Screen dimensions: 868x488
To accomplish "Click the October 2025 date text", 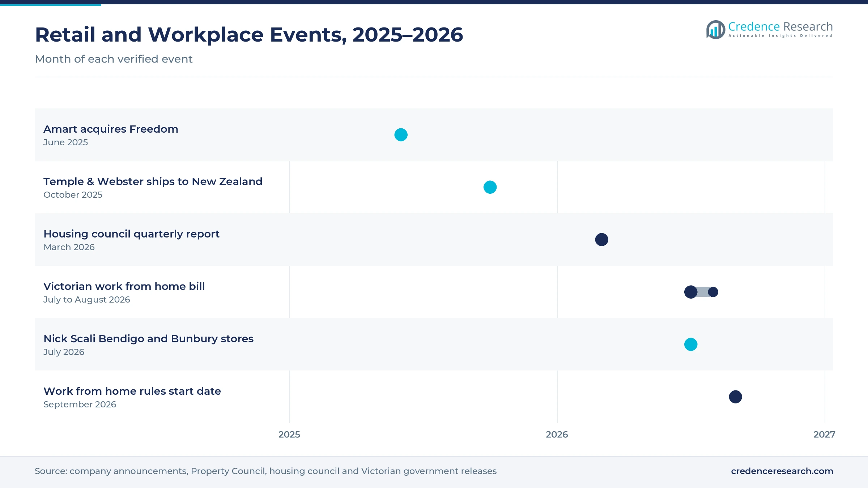I will [73, 195].
